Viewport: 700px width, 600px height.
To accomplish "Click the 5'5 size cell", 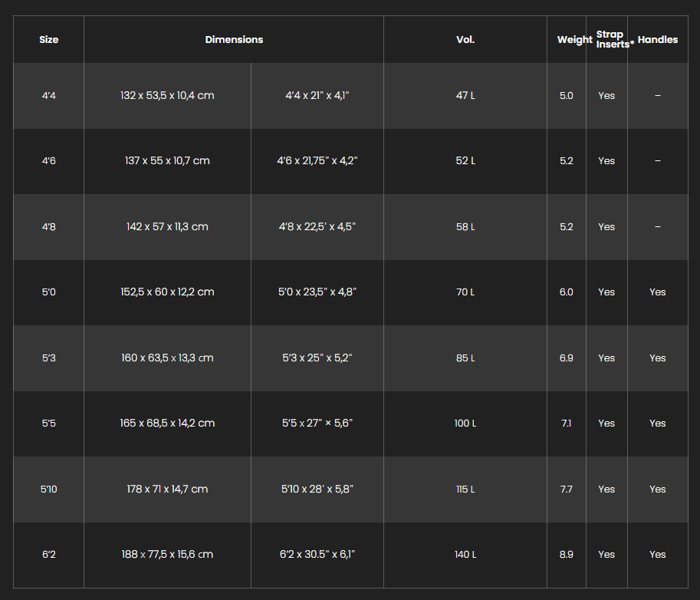I will click(x=48, y=424).
